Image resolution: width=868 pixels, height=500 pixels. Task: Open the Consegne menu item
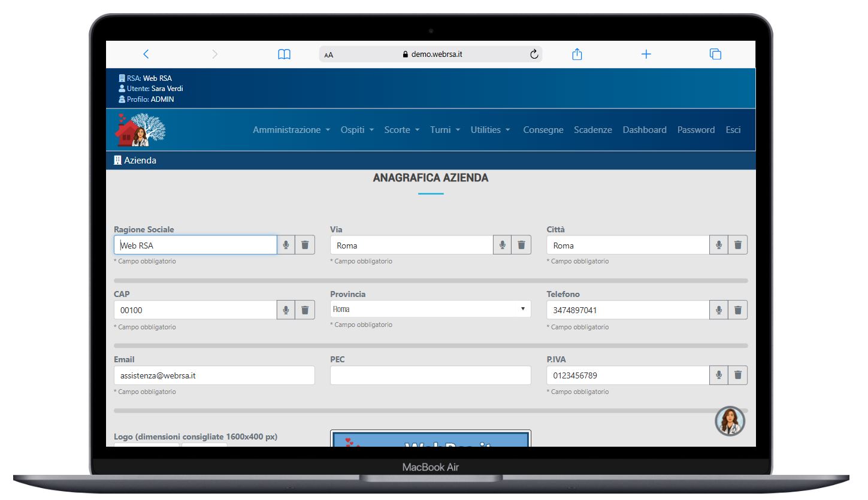(543, 130)
